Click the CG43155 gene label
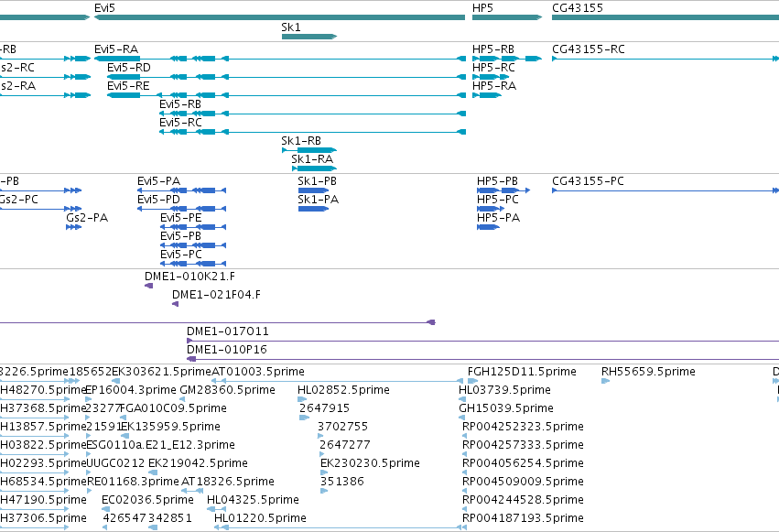The width and height of the screenshot is (779, 532). [x=578, y=8]
